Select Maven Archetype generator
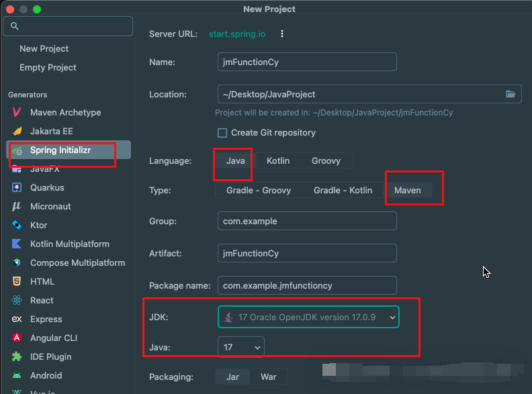Viewport: 532px width, 394px height. click(65, 112)
